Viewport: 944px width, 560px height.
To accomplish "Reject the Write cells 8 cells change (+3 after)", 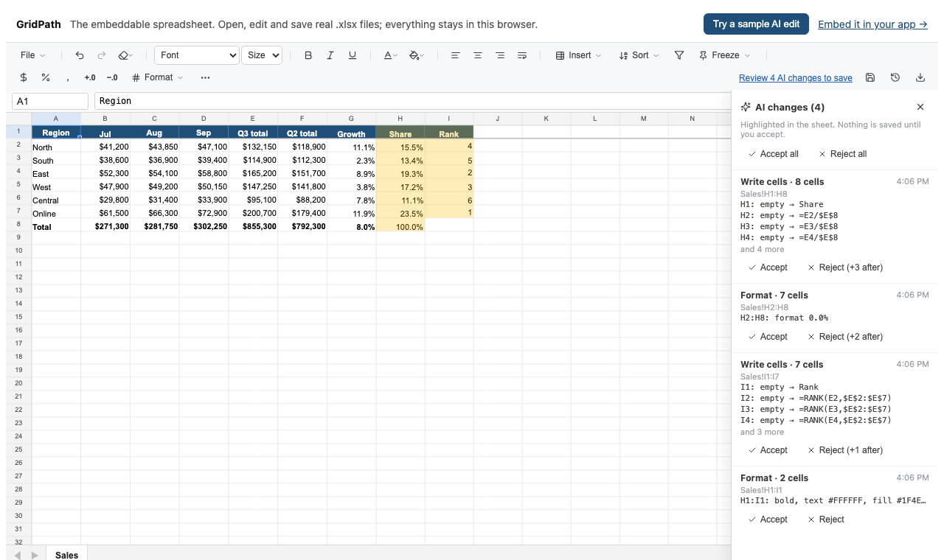I will pyautogui.click(x=845, y=267).
